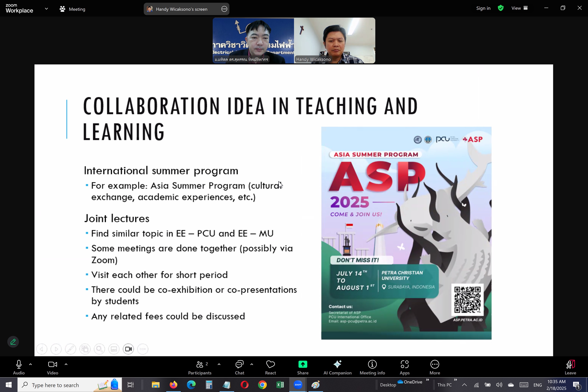The image size is (588, 392).
Task: Open Meeting info panel
Action: pos(372,367)
